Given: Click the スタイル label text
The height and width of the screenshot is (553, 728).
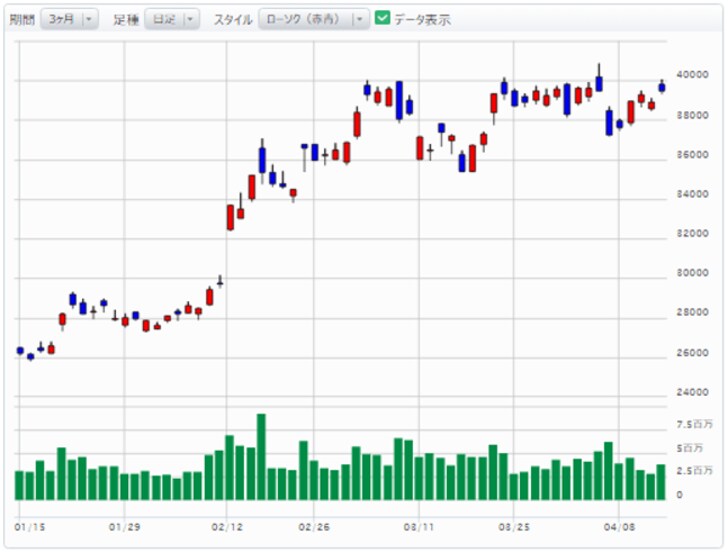Looking at the screenshot, I should [232, 19].
